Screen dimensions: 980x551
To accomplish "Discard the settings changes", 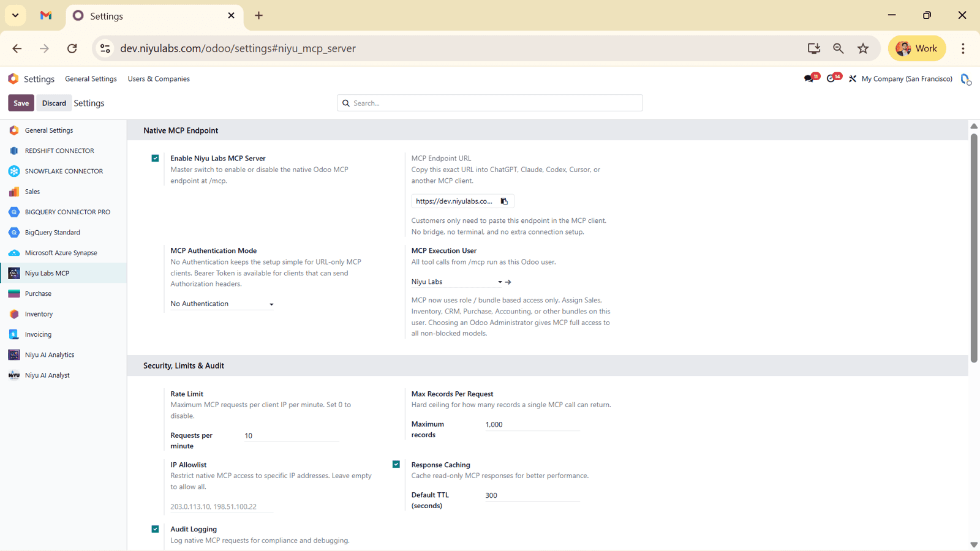I will click(54, 103).
